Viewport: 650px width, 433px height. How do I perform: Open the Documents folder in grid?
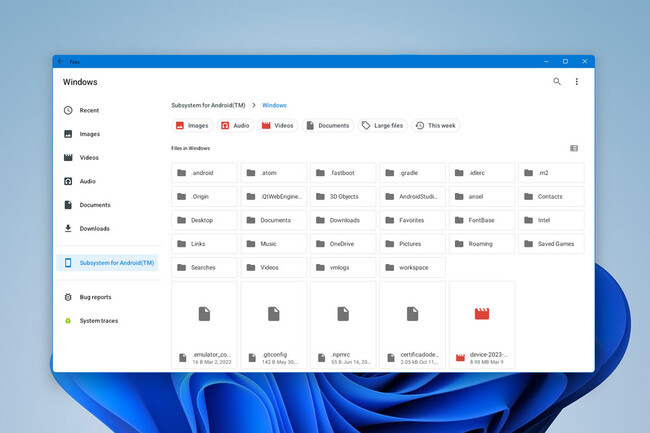point(274,220)
